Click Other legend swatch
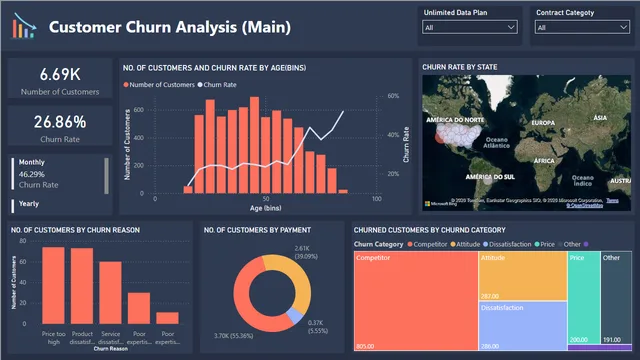 560,244
